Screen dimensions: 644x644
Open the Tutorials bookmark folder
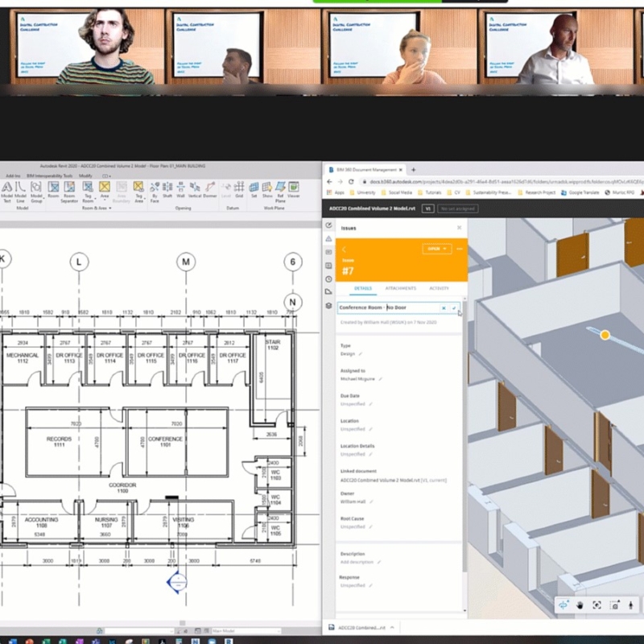click(430, 192)
